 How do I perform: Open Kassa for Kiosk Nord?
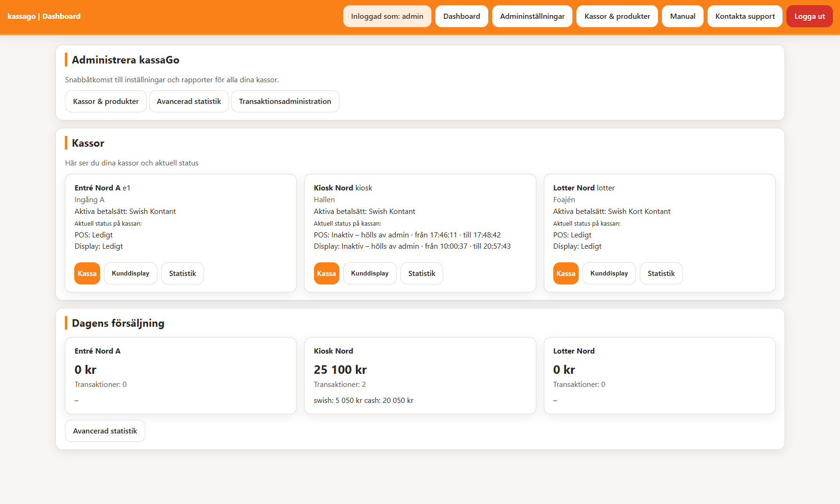click(326, 274)
